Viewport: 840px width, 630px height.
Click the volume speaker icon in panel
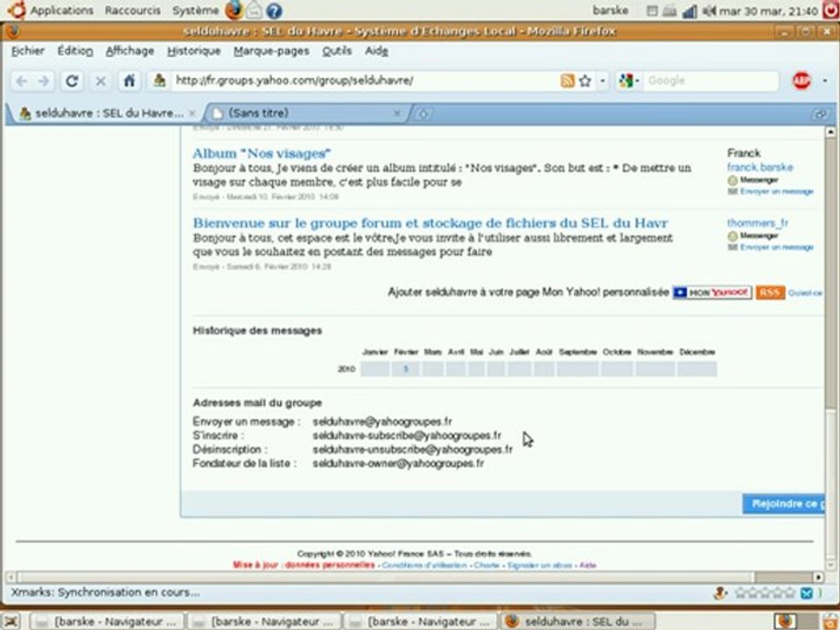(x=709, y=10)
